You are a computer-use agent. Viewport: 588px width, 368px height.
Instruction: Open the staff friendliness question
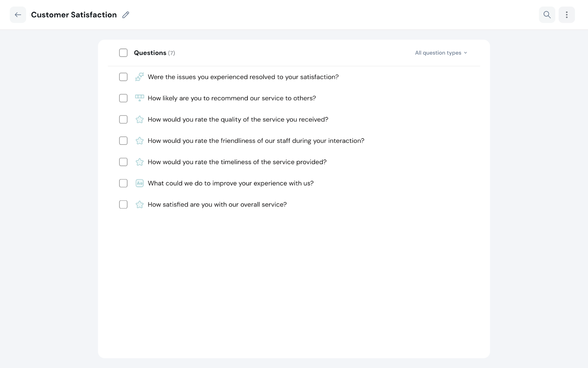[256, 141]
